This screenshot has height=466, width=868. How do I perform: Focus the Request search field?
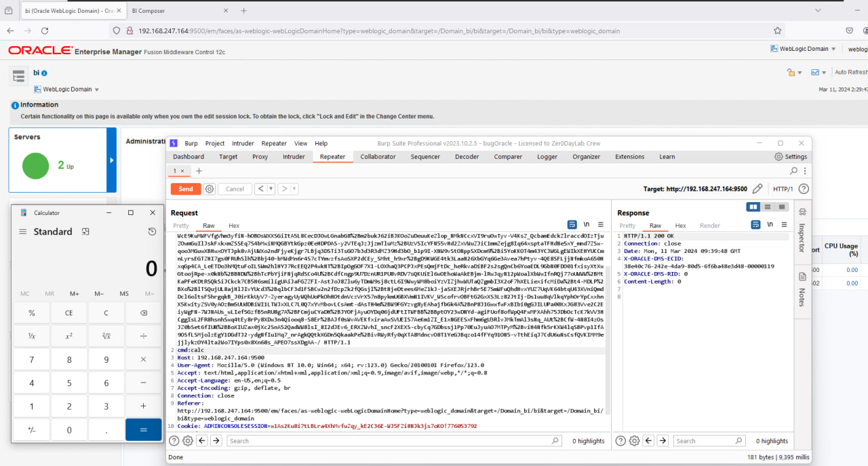tap(395, 441)
